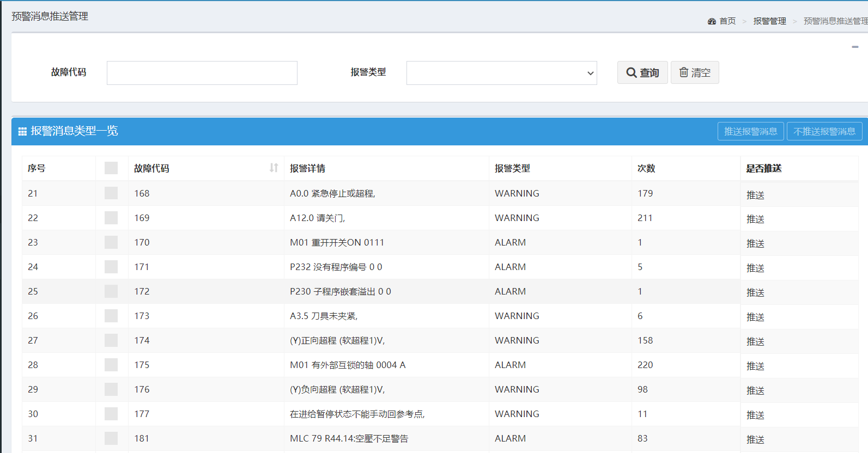This screenshot has height=453, width=868.
Task: Check the row with fault code 171
Action: click(x=111, y=267)
